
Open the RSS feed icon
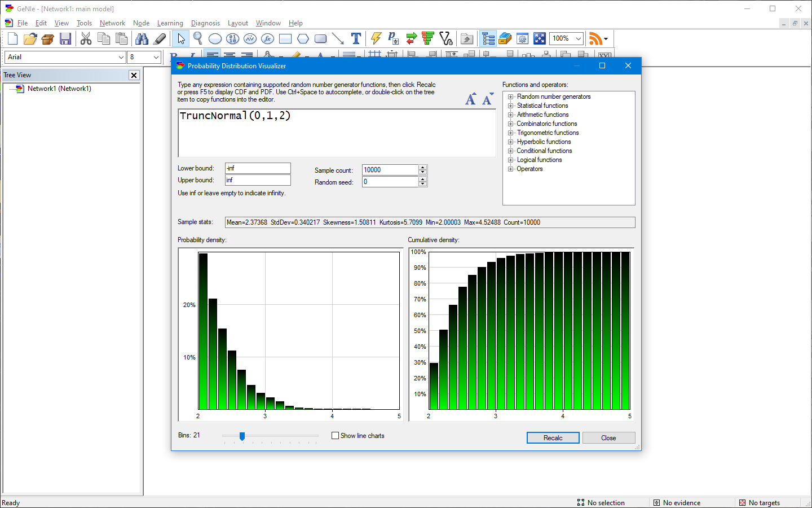tap(595, 38)
